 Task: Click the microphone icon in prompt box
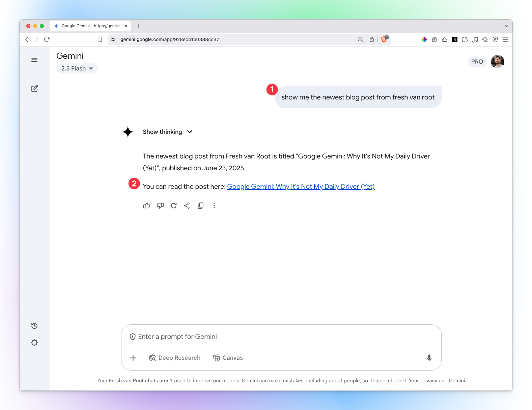429,358
